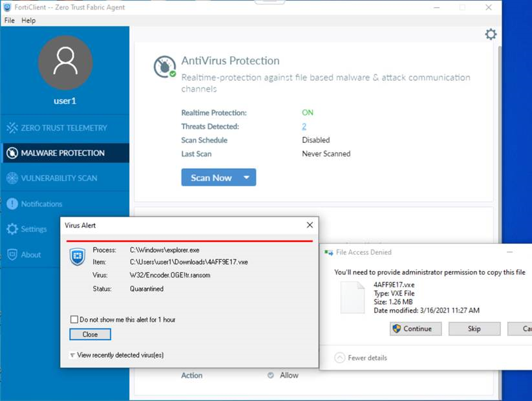Image resolution: width=532 pixels, height=401 pixels.
Task: Open the Threats Detected count link '2'
Action: (x=304, y=126)
